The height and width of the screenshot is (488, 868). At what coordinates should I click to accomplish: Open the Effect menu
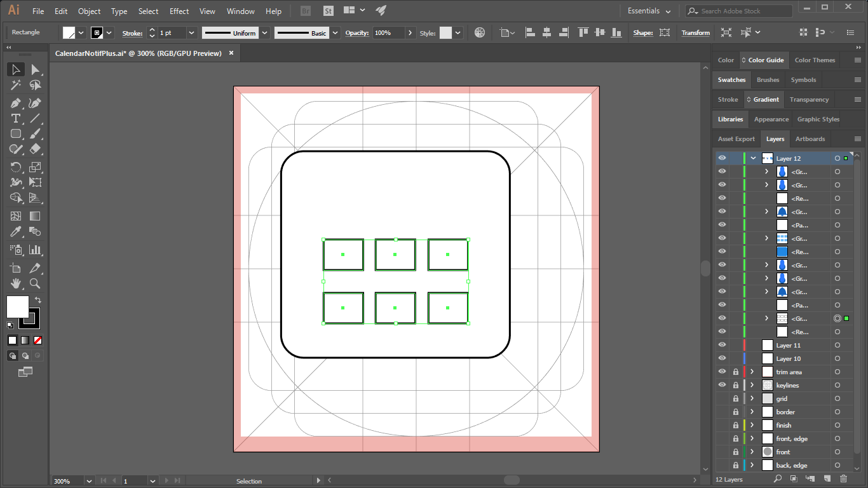coord(179,11)
